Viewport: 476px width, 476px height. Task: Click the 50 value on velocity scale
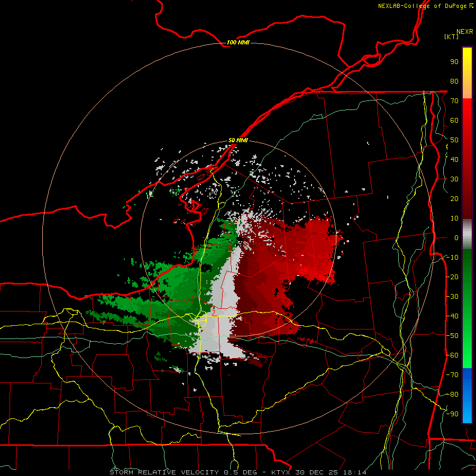point(454,140)
